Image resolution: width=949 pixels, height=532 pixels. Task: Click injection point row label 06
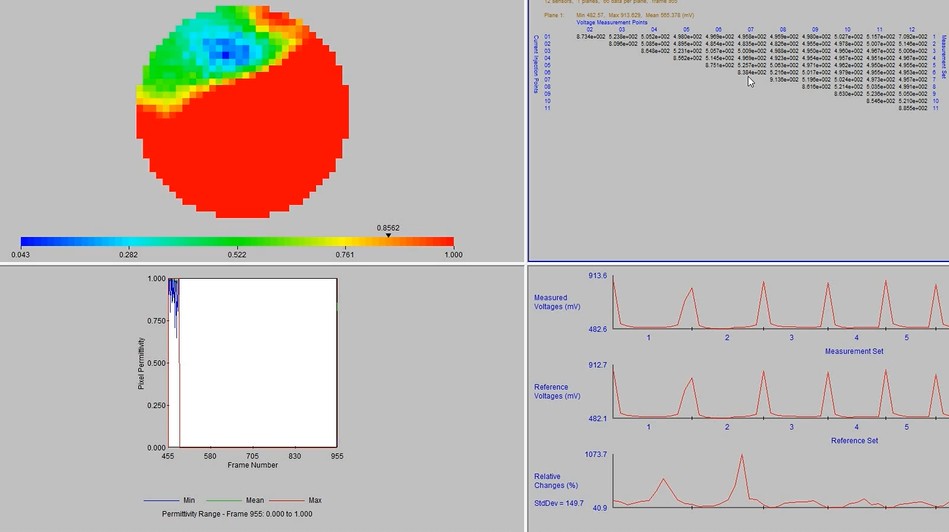click(x=547, y=73)
